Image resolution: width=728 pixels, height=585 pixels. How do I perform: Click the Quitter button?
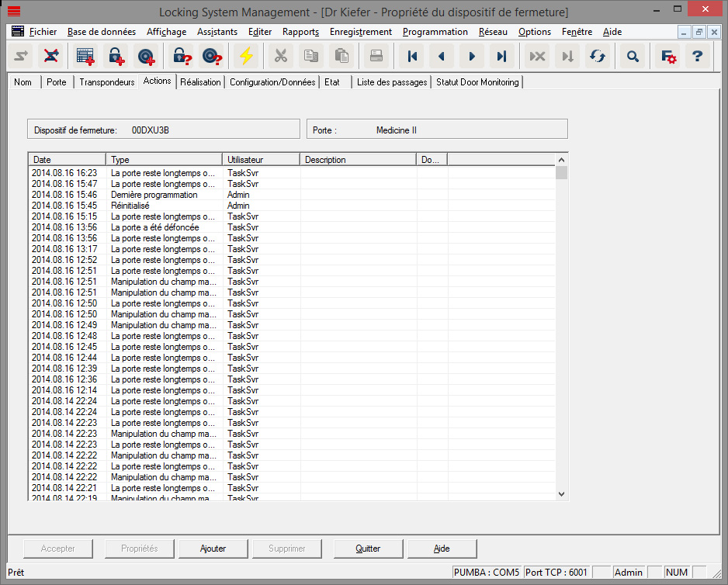(x=368, y=549)
